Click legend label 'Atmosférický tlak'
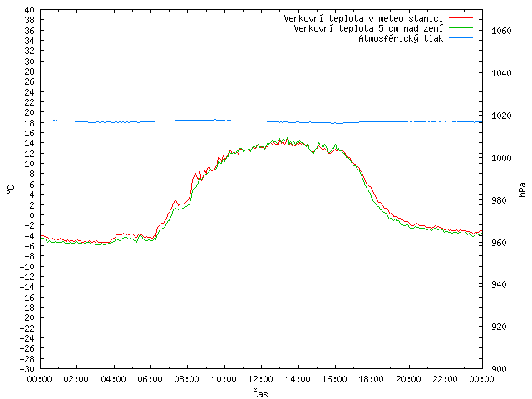This screenshot has width=532, height=399. click(x=401, y=38)
